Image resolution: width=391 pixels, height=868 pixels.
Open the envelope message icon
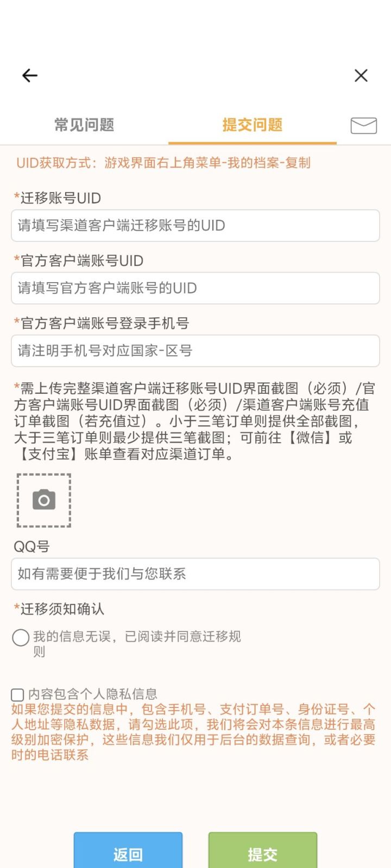pyautogui.click(x=363, y=125)
